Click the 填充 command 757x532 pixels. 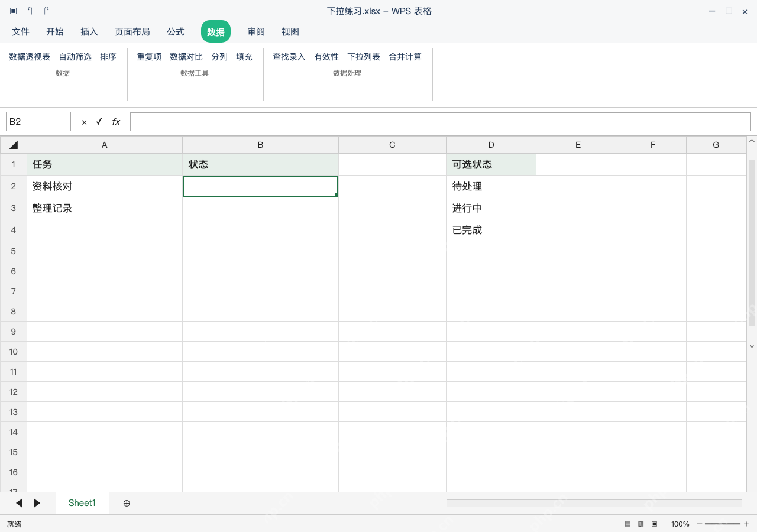244,57
